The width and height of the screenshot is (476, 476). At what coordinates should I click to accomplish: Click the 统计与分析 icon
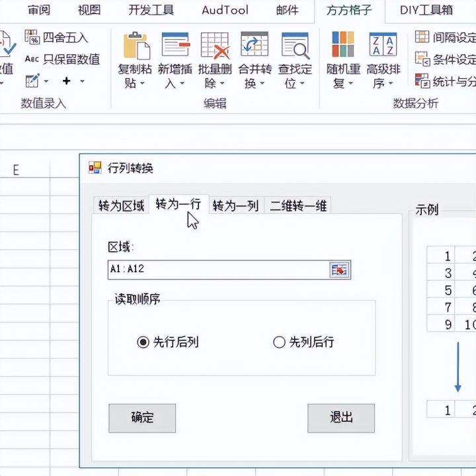422,81
